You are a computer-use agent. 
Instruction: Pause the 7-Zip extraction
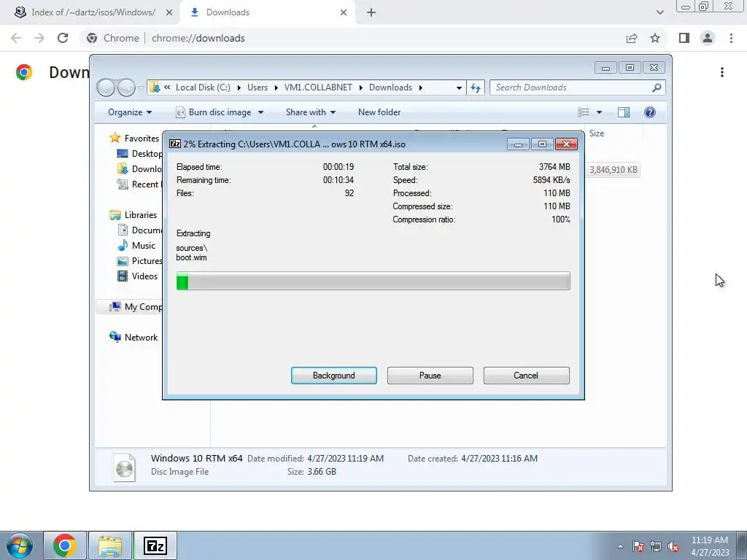430,376
